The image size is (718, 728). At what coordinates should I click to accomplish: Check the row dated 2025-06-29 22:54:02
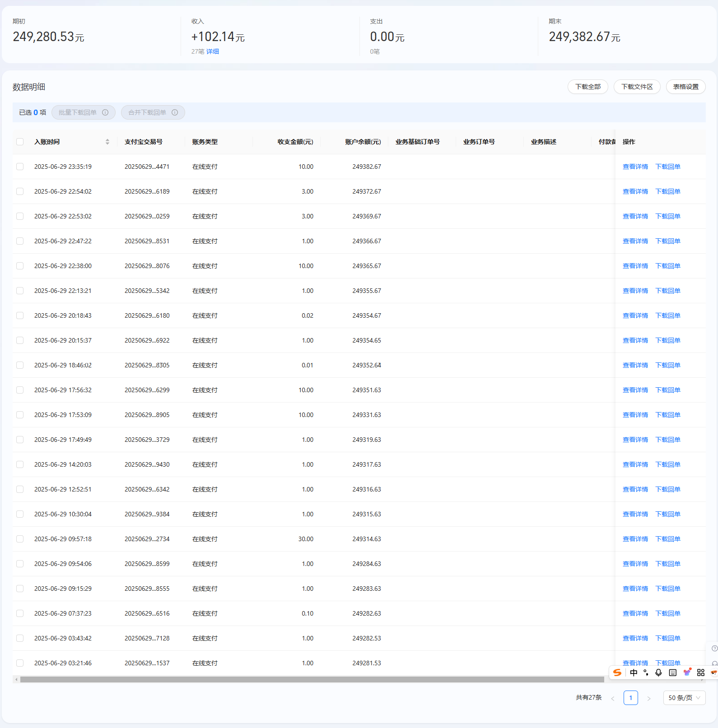pos(20,191)
